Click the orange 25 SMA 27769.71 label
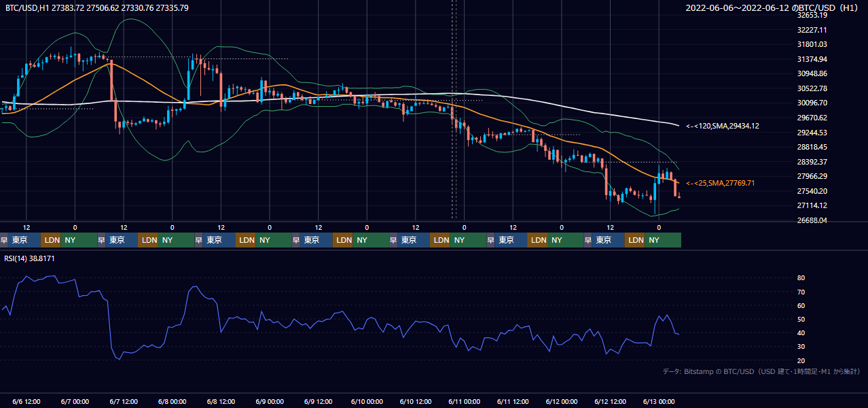 tap(721, 183)
